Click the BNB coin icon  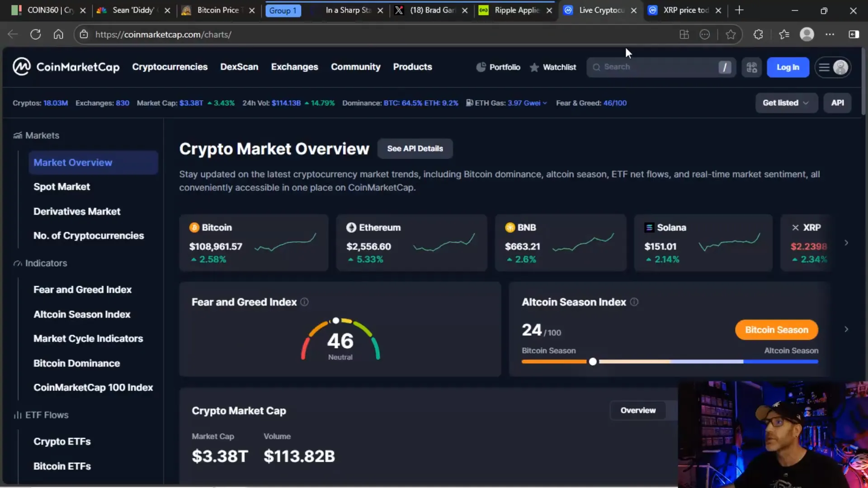pyautogui.click(x=510, y=227)
